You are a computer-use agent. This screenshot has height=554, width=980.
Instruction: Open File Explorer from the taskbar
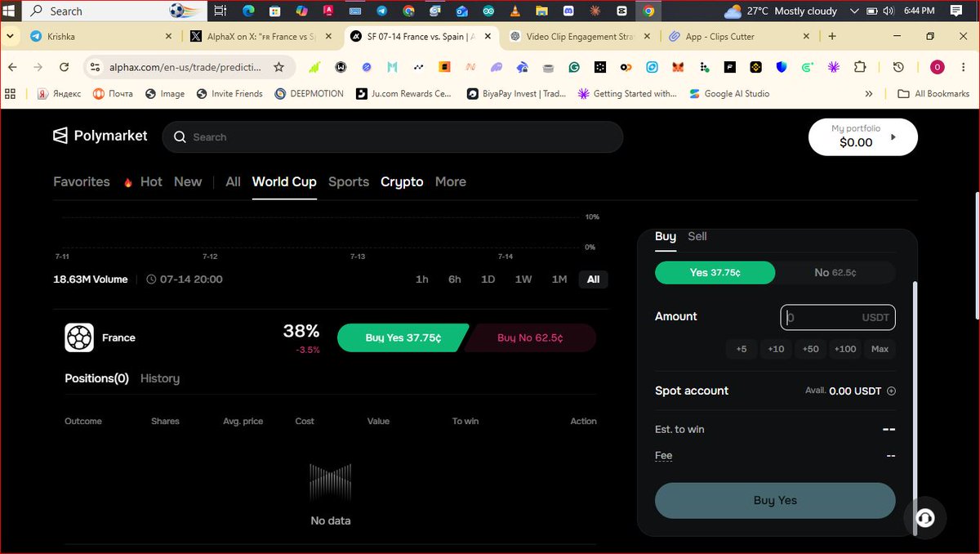pyautogui.click(x=541, y=11)
